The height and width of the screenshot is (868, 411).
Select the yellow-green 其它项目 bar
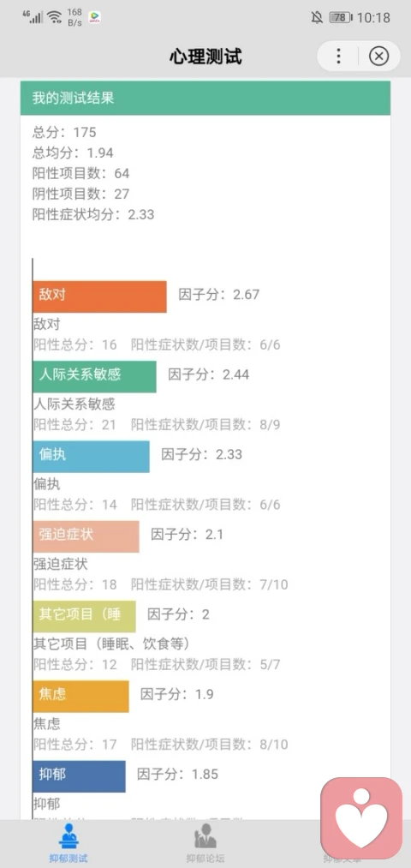click(84, 616)
